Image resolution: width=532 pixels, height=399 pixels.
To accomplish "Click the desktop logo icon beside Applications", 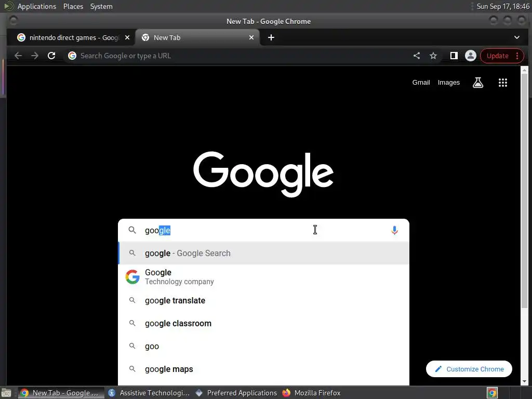I will tap(8, 6).
